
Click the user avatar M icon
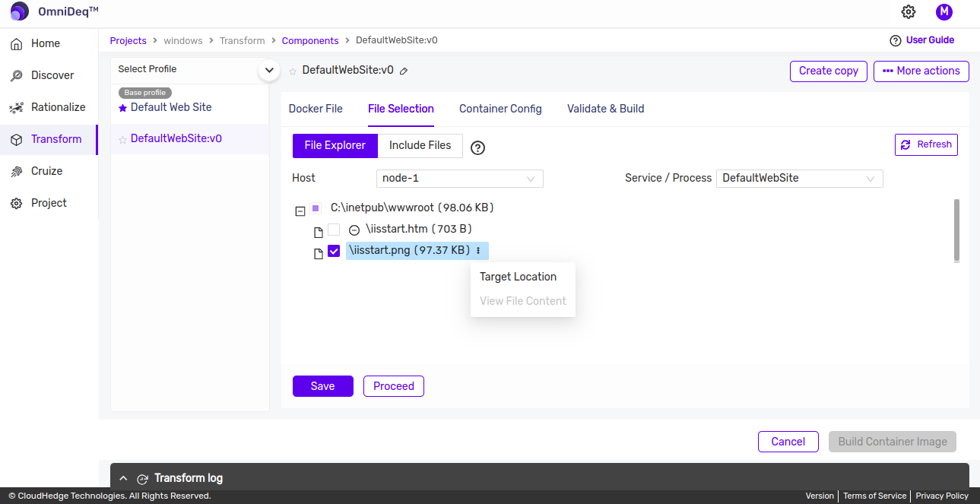click(944, 12)
